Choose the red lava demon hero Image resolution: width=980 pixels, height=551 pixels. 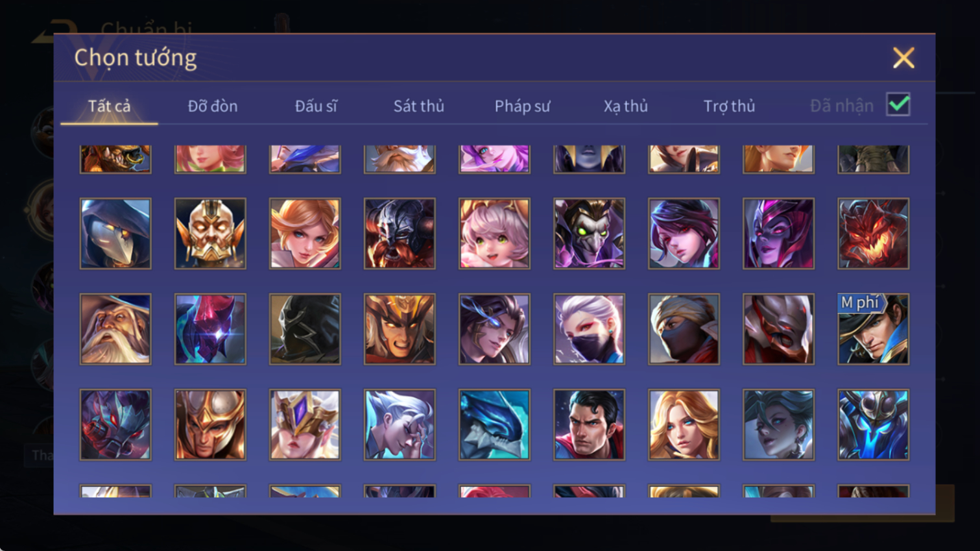(x=873, y=234)
